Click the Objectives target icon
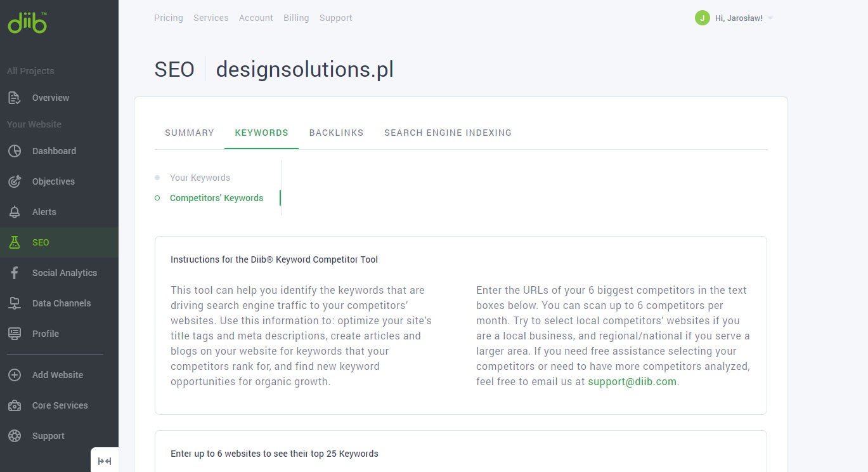This screenshot has height=472, width=868. click(15, 181)
